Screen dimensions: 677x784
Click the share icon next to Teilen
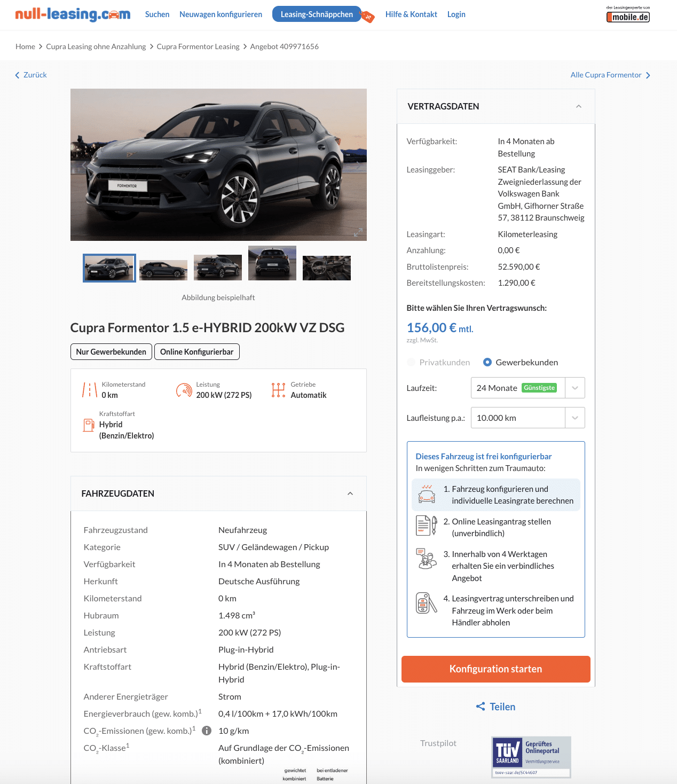click(x=481, y=707)
